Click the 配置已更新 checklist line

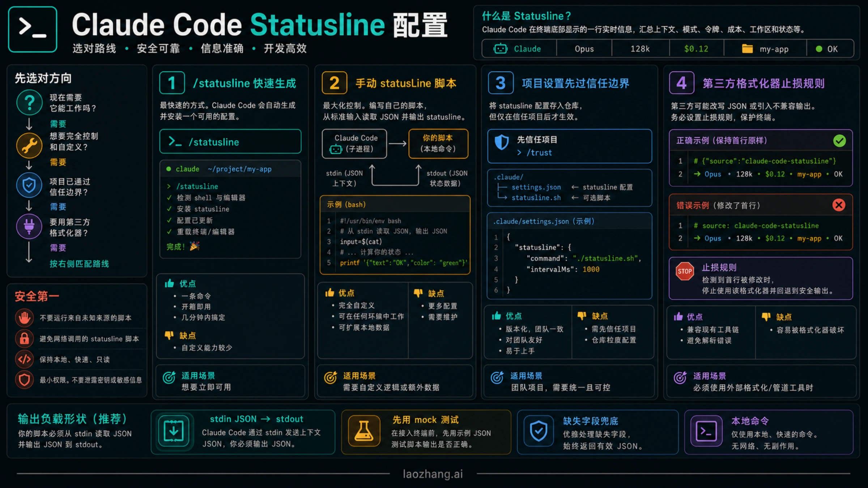190,221
